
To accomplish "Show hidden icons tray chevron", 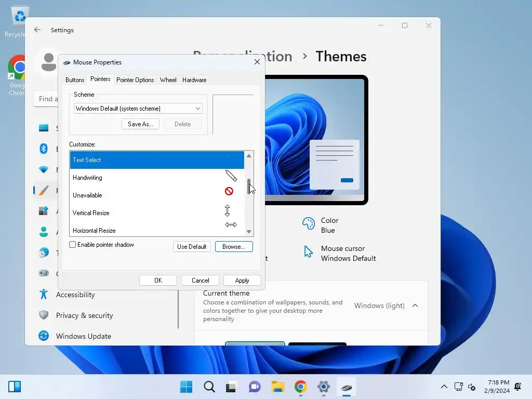I will [444, 387].
